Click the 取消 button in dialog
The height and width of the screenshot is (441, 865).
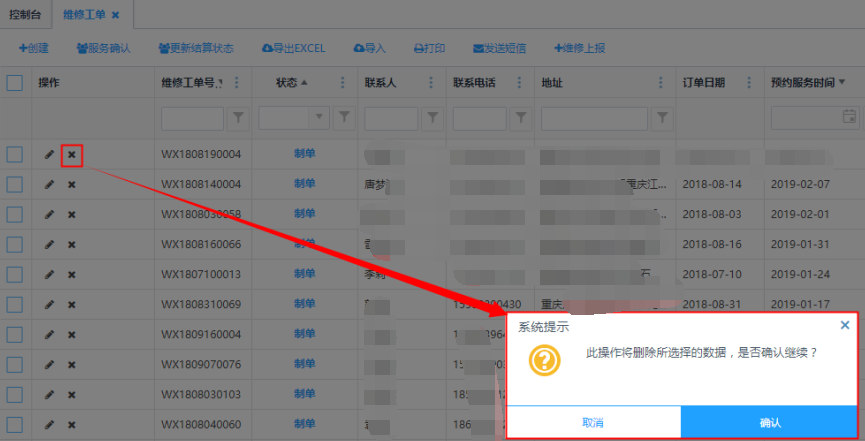point(593,422)
